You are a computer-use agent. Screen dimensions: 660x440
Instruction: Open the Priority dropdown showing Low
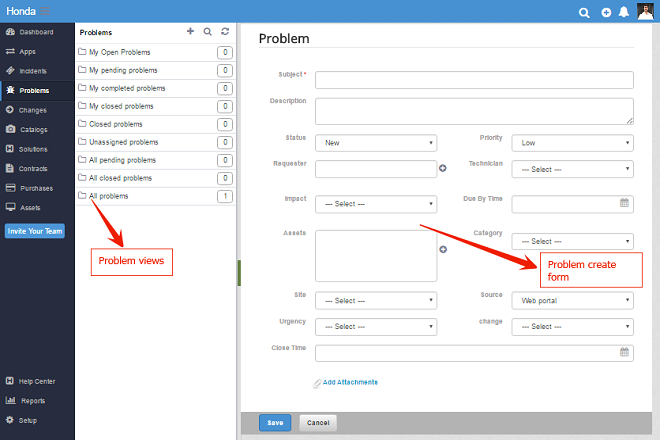point(572,143)
